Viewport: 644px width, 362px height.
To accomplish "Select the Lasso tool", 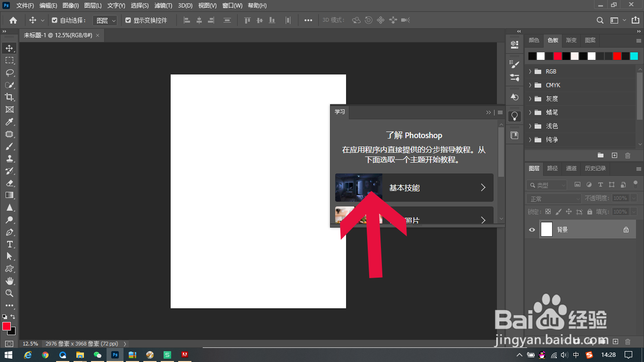I will click(x=9, y=73).
